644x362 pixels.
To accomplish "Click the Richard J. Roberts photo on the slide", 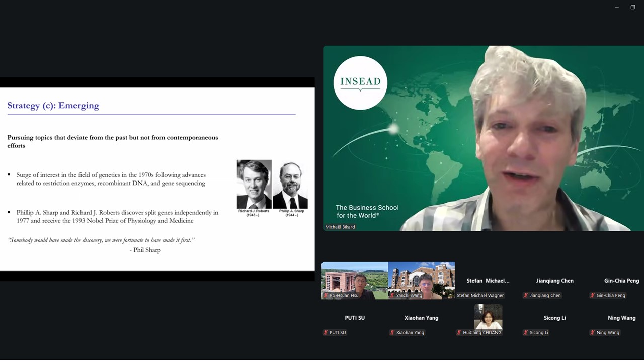I will pos(254,184).
